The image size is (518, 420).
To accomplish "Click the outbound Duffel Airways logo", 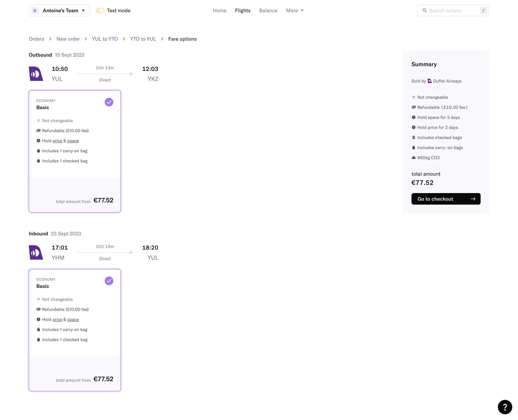I will pos(36,74).
